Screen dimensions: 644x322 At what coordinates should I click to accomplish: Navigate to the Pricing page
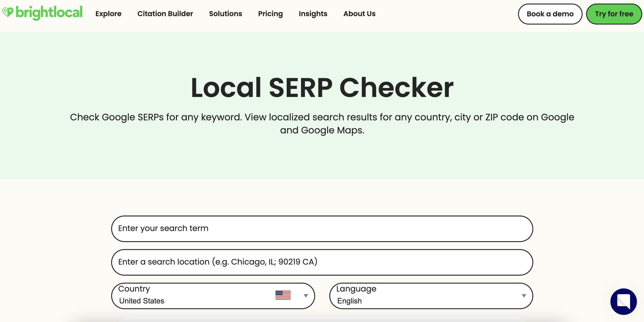tap(270, 14)
